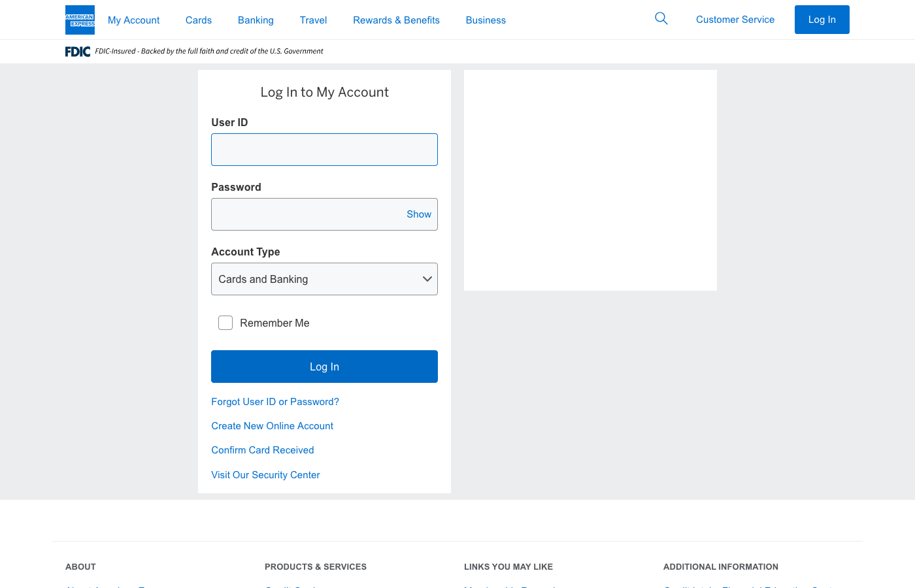
Task: Focus the User ID input field
Action: click(x=324, y=150)
